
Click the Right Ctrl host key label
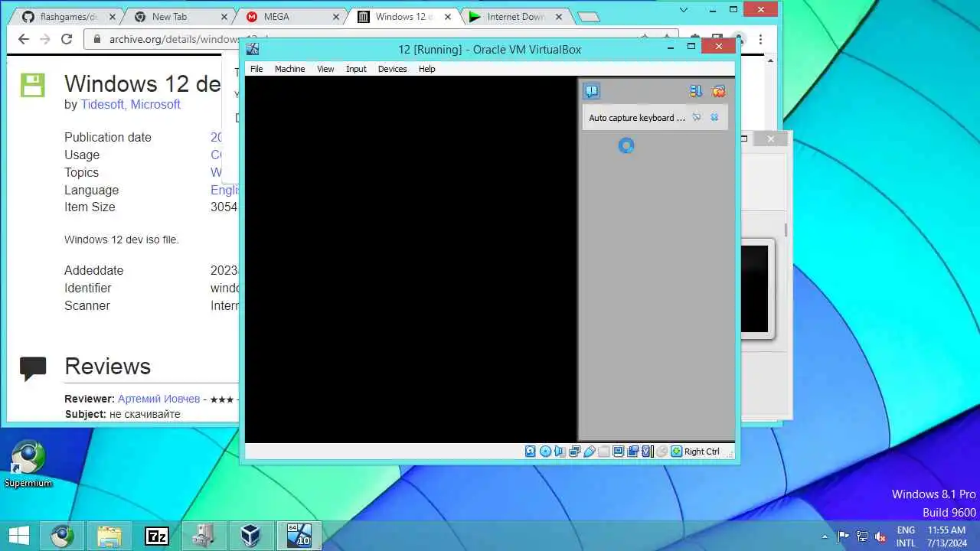(702, 452)
